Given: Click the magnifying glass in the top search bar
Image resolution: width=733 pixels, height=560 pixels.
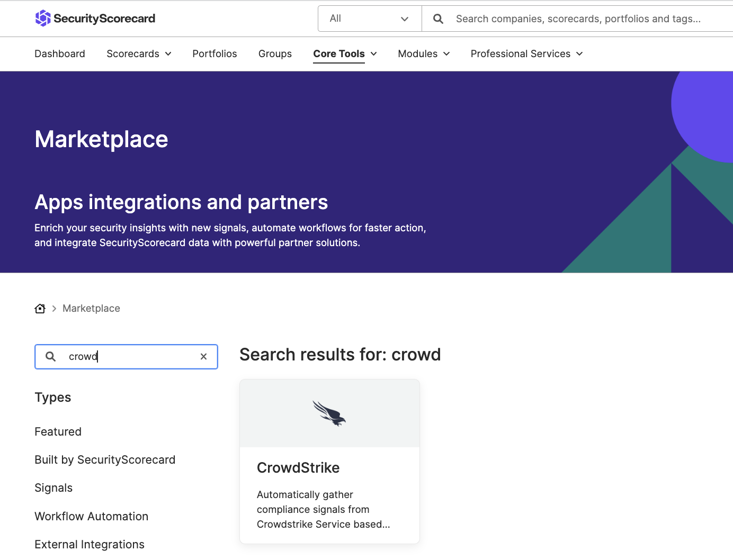Looking at the screenshot, I should click(437, 18).
